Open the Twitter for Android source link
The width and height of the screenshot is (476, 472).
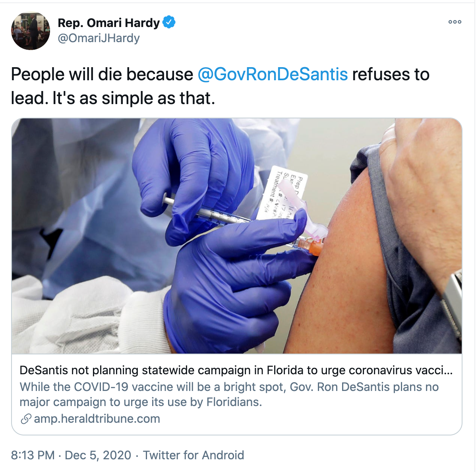[x=193, y=455]
